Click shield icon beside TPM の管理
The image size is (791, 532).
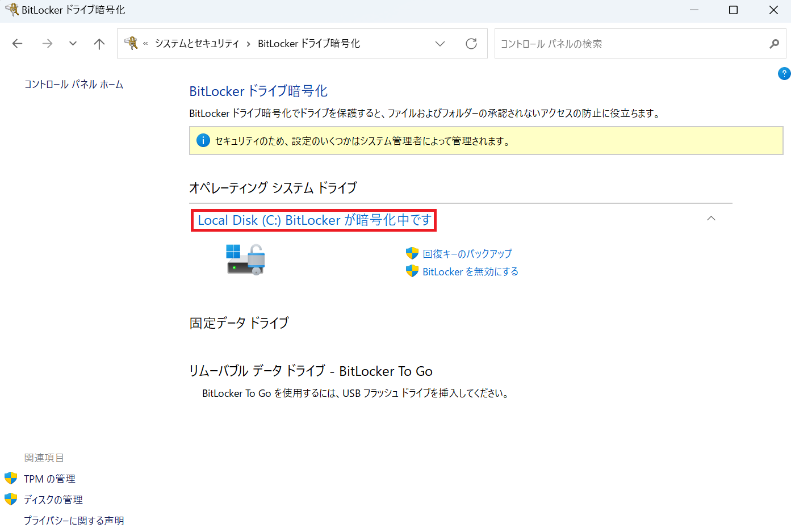pos(11,478)
